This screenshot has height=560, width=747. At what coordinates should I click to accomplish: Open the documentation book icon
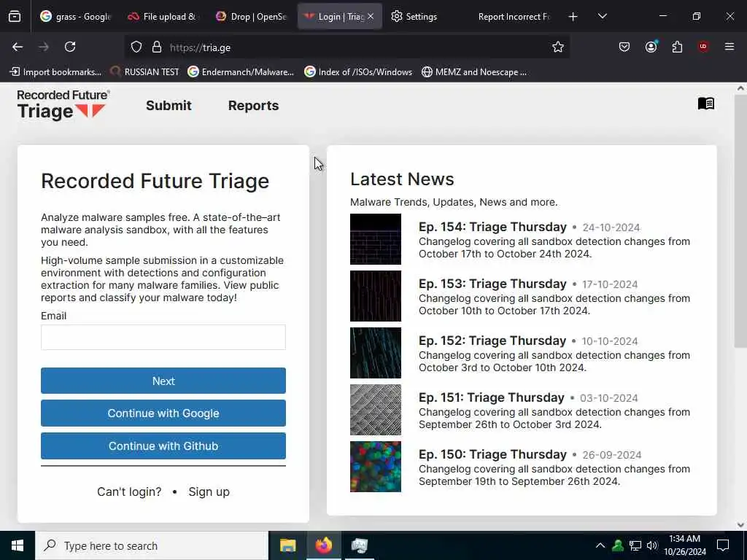pos(706,104)
